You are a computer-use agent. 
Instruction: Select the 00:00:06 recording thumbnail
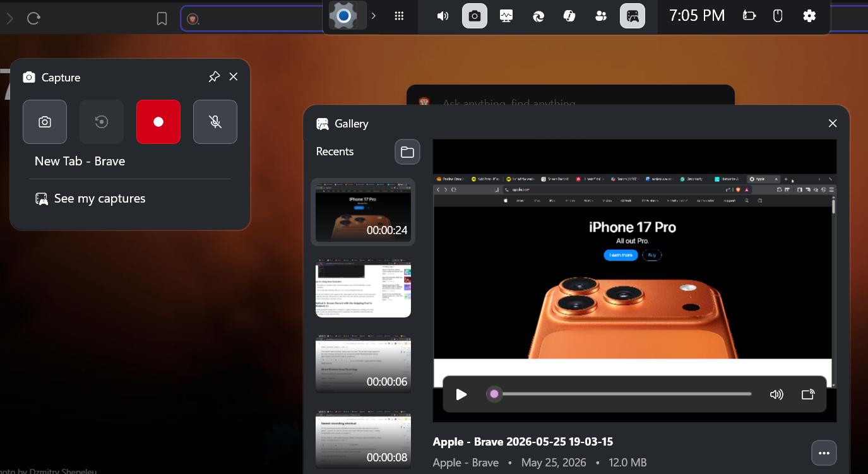(363, 364)
